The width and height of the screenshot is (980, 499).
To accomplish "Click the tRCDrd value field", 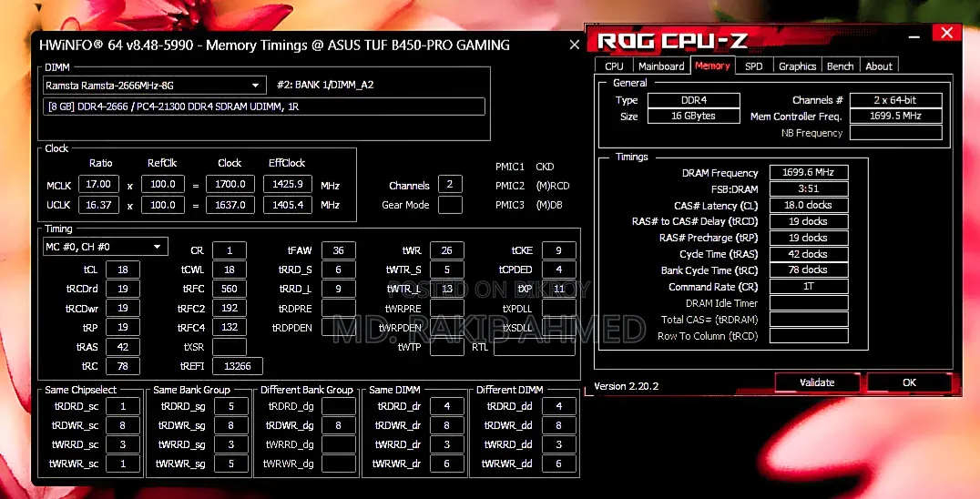I will (x=122, y=290).
